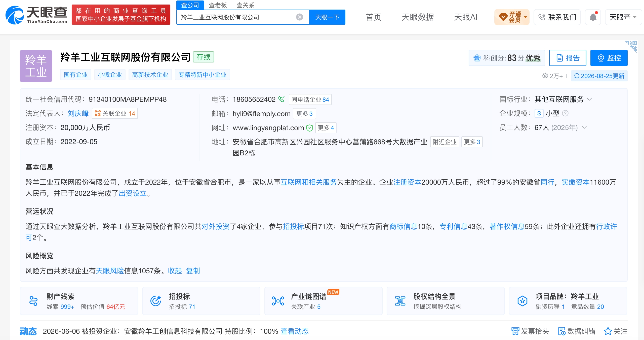Click the website verified shield icon

click(x=309, y=128)
